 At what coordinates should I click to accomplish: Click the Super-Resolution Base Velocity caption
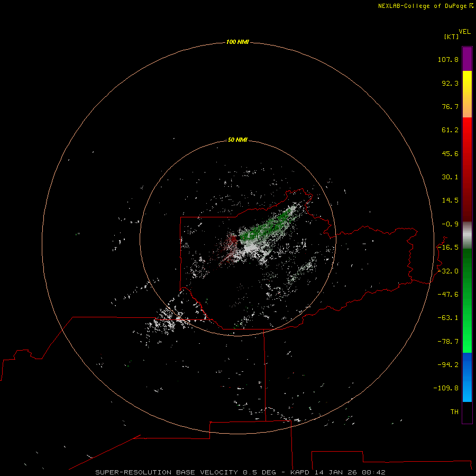(240, 472)
